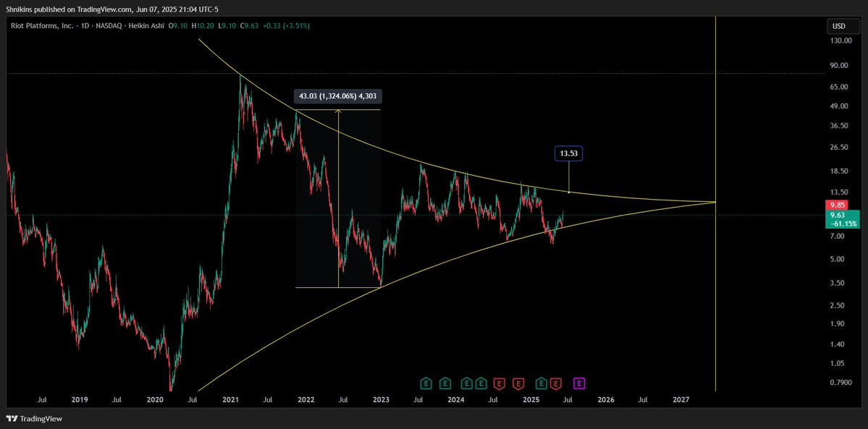Click the TradingView.com publication header text

pyautogui.click(x=104, y=8)
